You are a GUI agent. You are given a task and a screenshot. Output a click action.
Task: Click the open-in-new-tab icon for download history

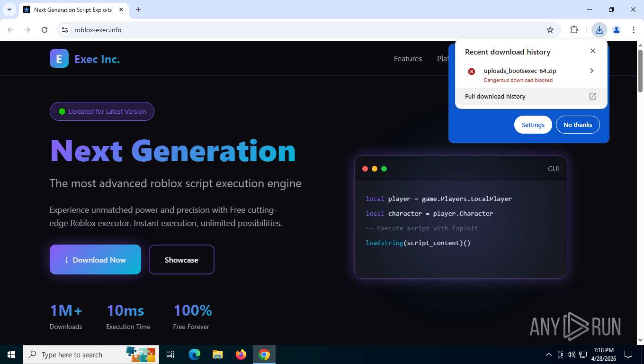point(593,96)
